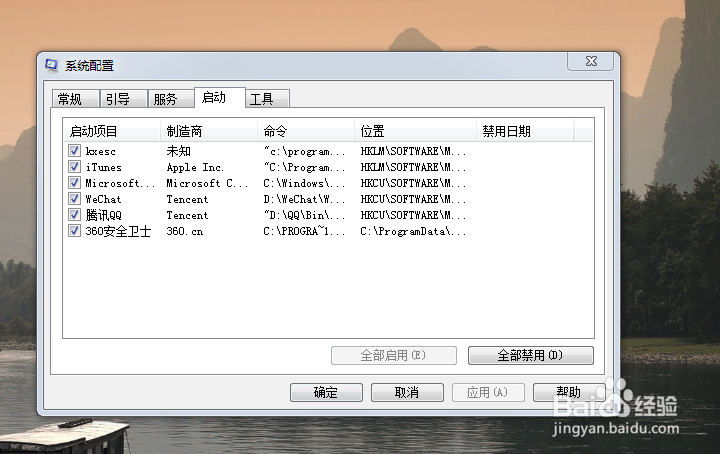Select the kxesc item name
The height and width of the screenshot is (454, 720).
point(101,151)
